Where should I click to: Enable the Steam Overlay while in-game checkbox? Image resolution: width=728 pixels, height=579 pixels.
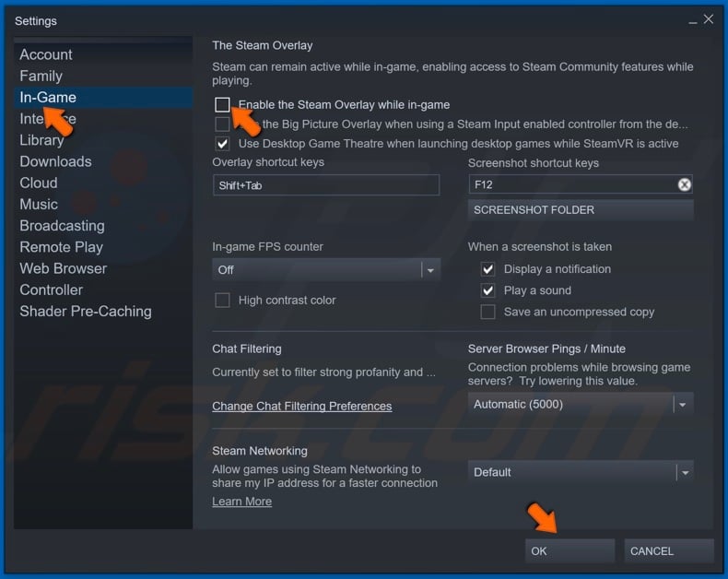[x=222, y=104]
